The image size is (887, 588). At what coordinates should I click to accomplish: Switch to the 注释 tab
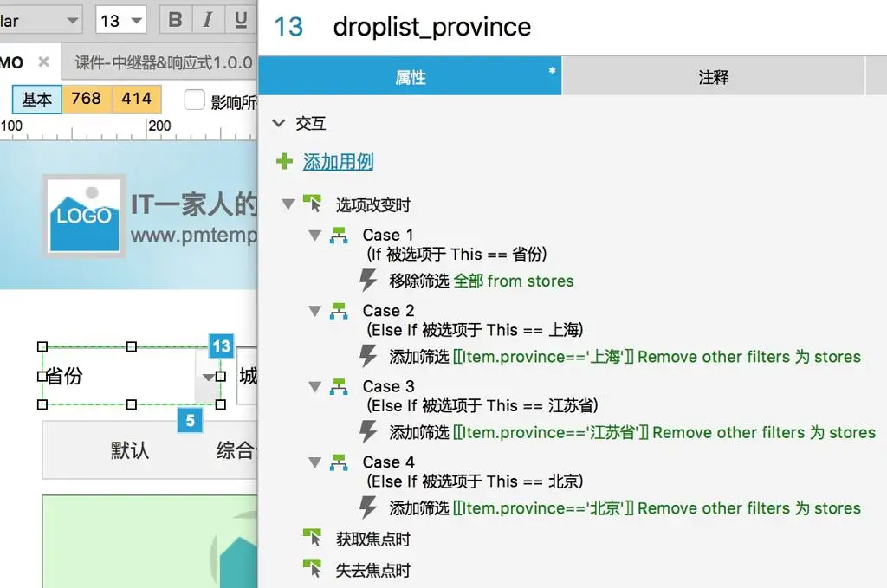713,78
